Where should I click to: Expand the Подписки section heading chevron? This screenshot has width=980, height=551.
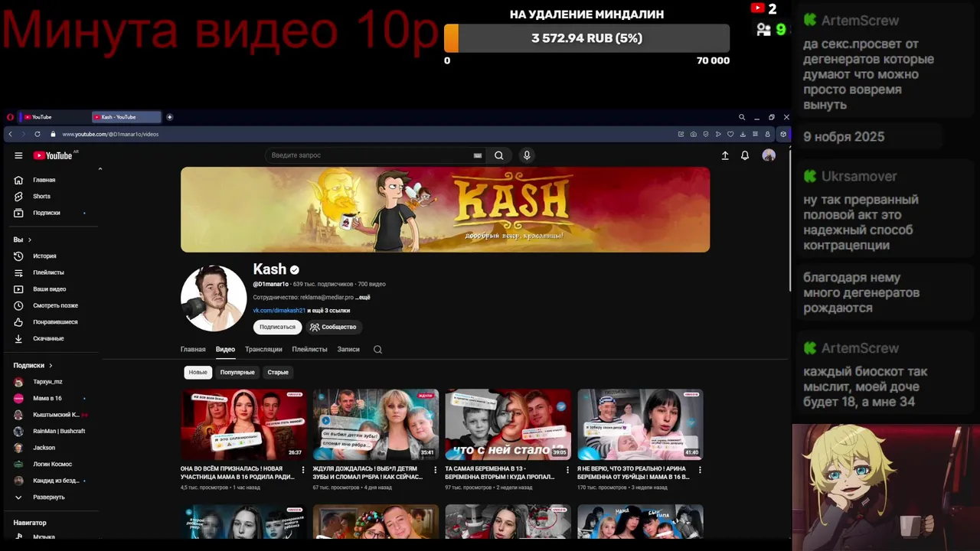[51, 366]
